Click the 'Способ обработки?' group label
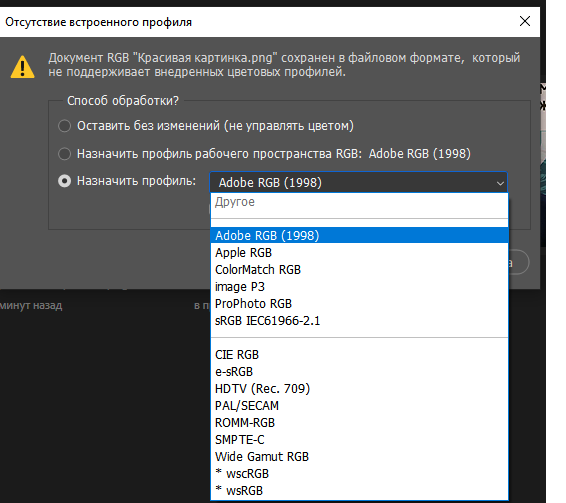Screen dimensions: 566x503 [123, 101]
